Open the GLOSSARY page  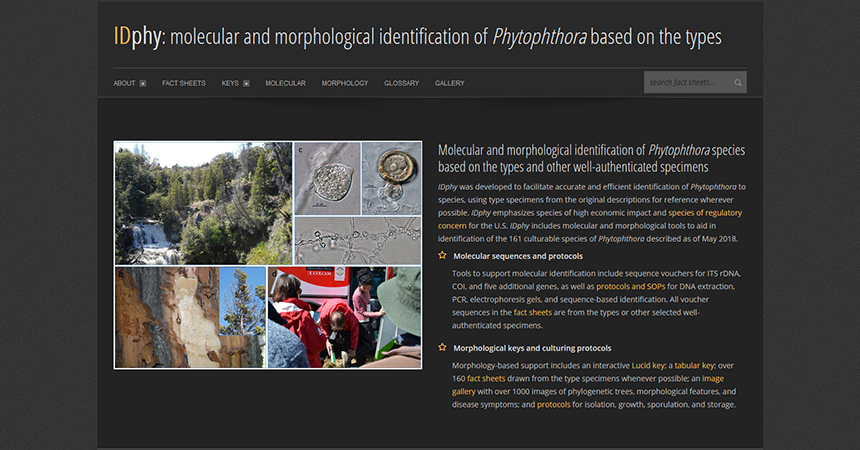click(x=401, y=83)
